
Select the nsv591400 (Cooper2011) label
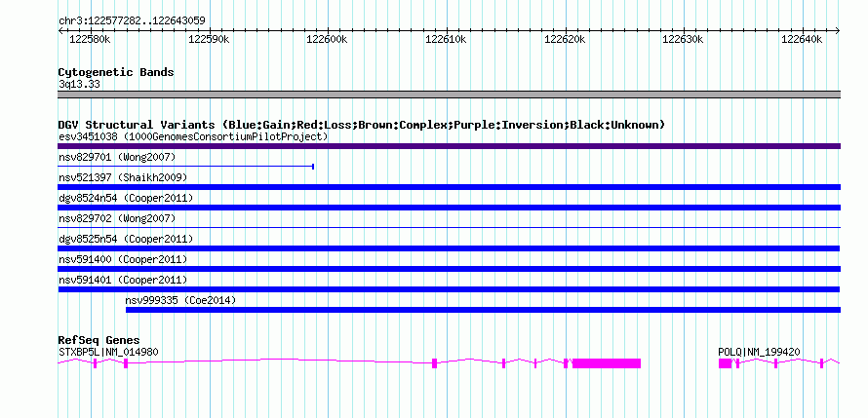pyautogui.click(x=122, y=259)
